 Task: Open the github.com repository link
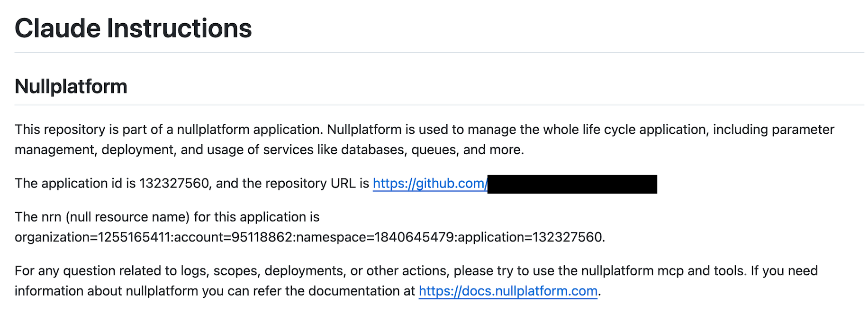click(429, 184)
